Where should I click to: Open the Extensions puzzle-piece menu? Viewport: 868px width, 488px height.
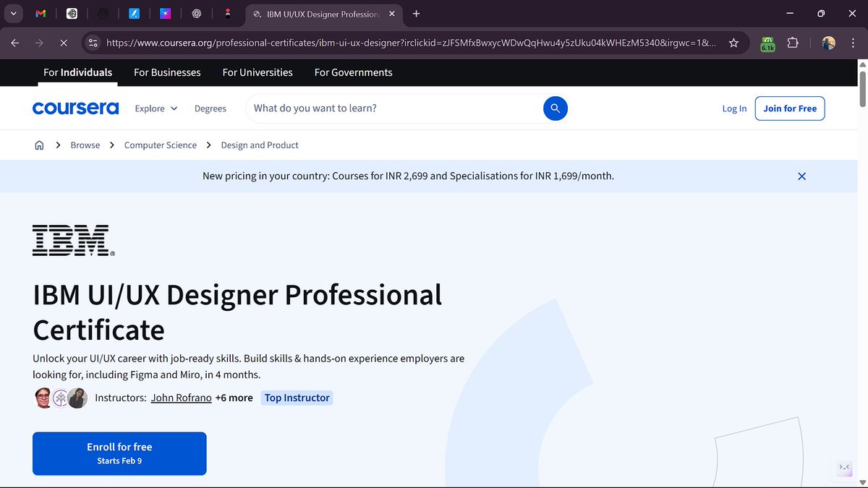click(x=793, y=43)
